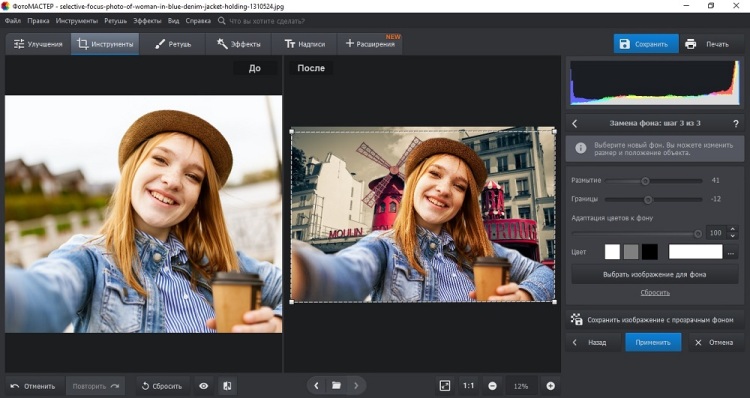Select the white background color swatch
This screenshot has height=398, width=750.
[x=612, y=252]
